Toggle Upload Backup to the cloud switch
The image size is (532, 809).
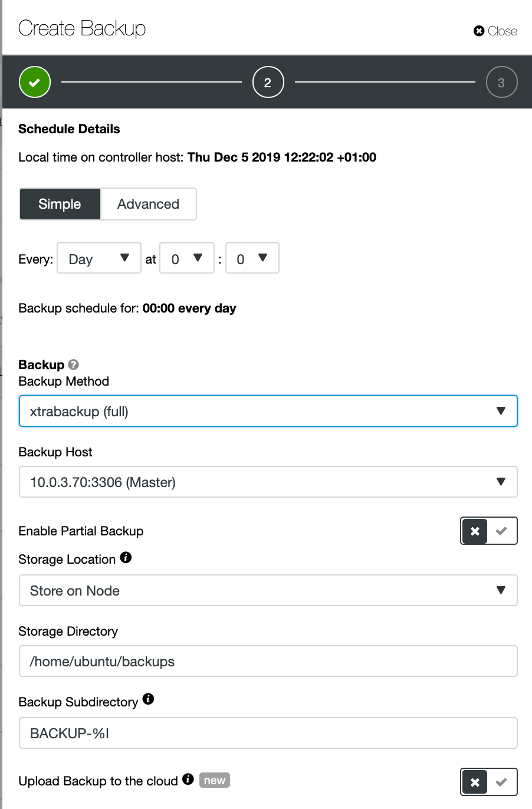pyautogui.click(x=489, y=782)
